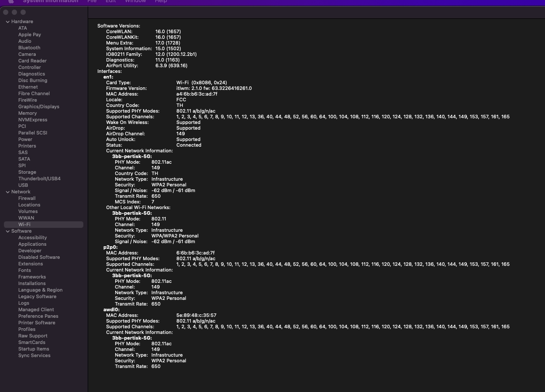Select NVMExpress in the sidebar
Viewport: 545px width, 392px height.
33,120
